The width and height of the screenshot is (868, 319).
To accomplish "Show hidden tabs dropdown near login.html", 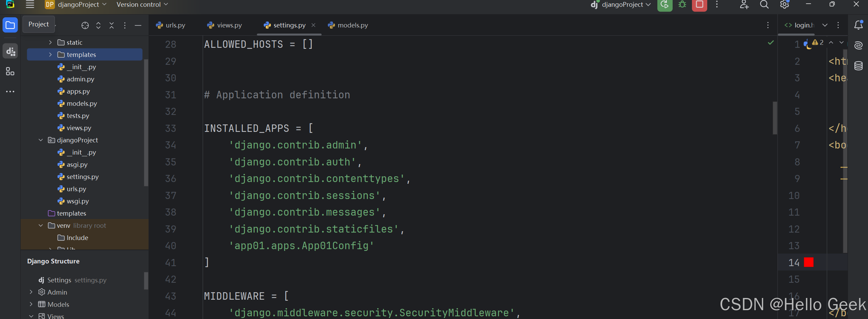I will (x=825, y=25).
